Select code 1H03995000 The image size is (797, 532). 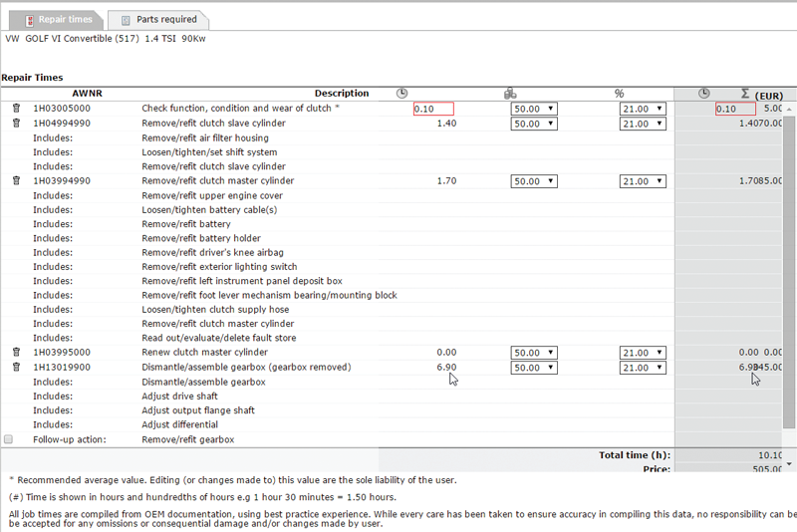(x=62, y=352)
